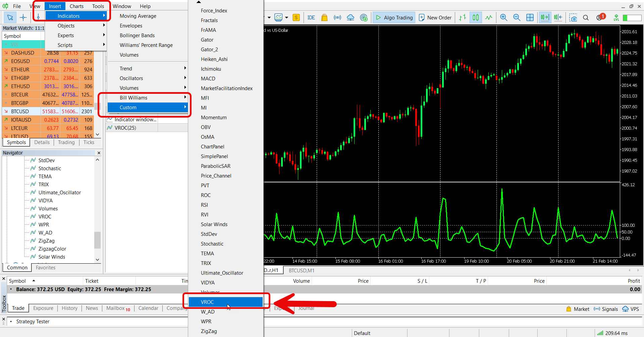Click the Navigator panel vertical scrollbar
644x337 pixels.
97,240
